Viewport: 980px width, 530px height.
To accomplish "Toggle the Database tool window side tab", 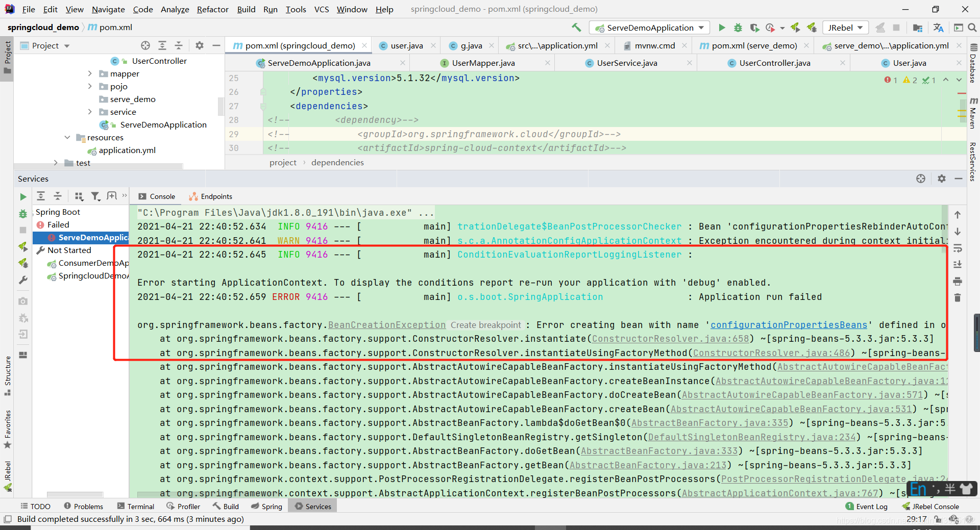I will [x=973, y=63].
